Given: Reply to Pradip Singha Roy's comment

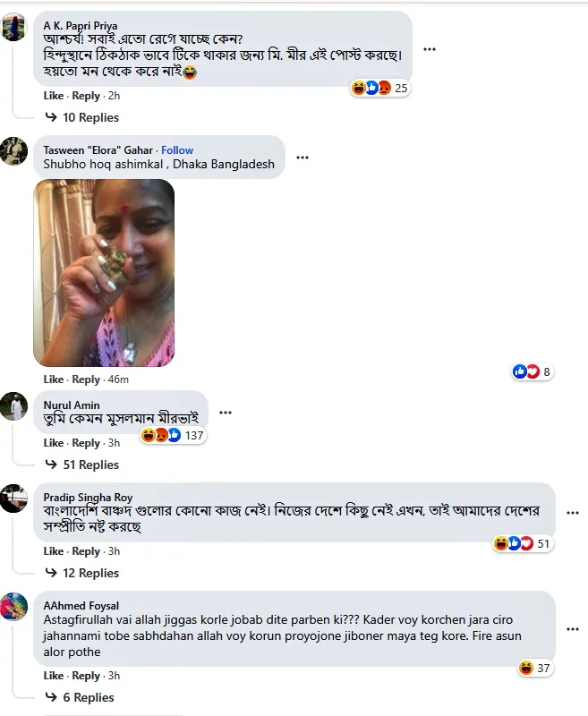Looking at the screenshot, I should tap(86, 551).
